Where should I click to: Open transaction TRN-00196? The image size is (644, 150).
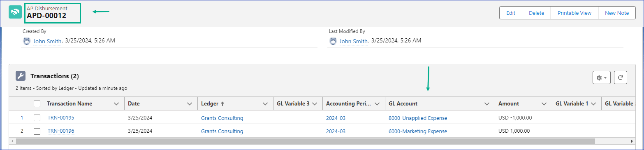[61, 131]
